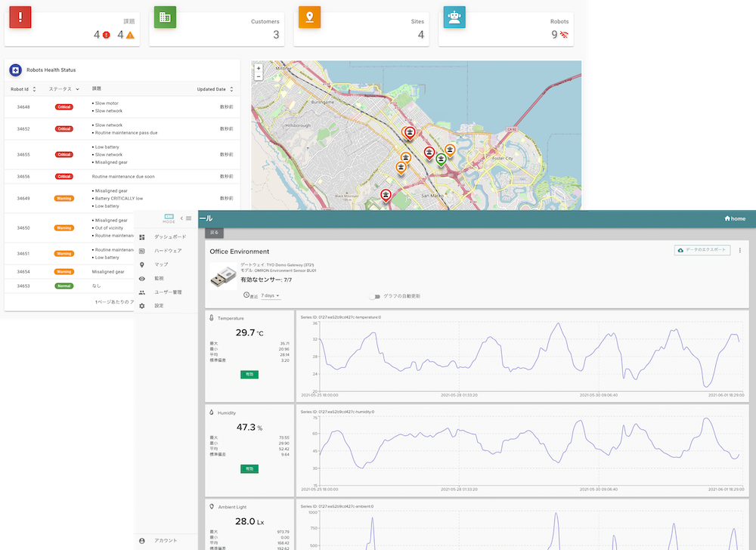Click the Warning badge for robot 34649
Image resolution: width=756 pixels, height=550 pixels.
point(64,199)
